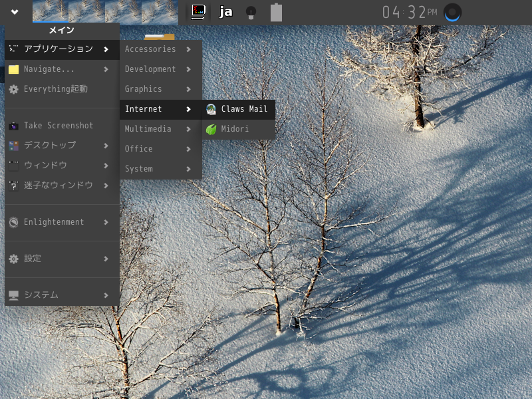The width and height of the screenshot is (532, 399).
Task: Open the Development category
Action: tap(161, 69)
